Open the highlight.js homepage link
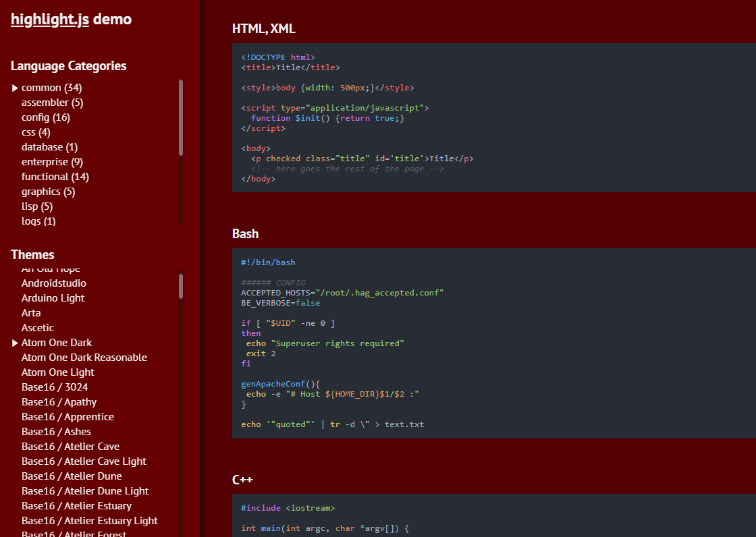 (x=50, y=20)
